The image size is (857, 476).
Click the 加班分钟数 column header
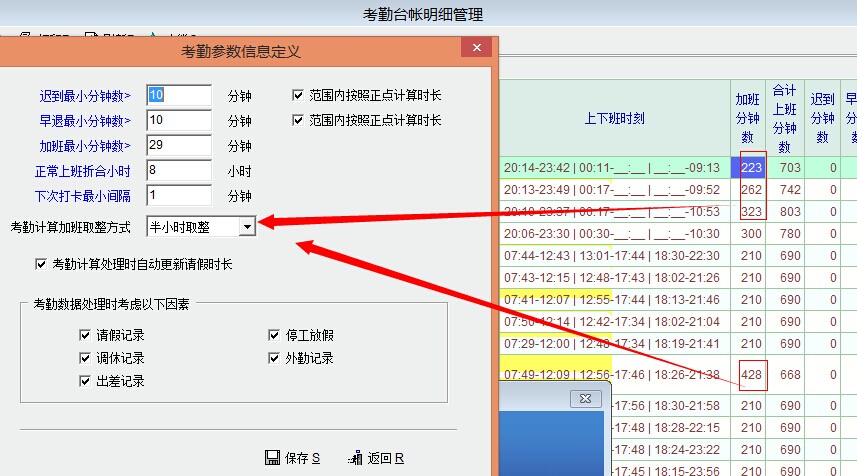point(745,118)
